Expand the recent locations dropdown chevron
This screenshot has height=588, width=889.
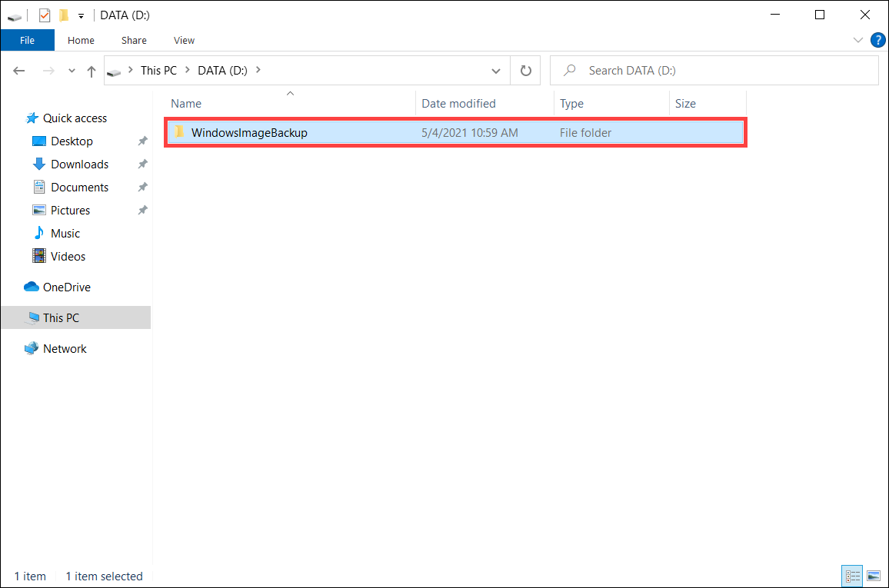(71, 70)
